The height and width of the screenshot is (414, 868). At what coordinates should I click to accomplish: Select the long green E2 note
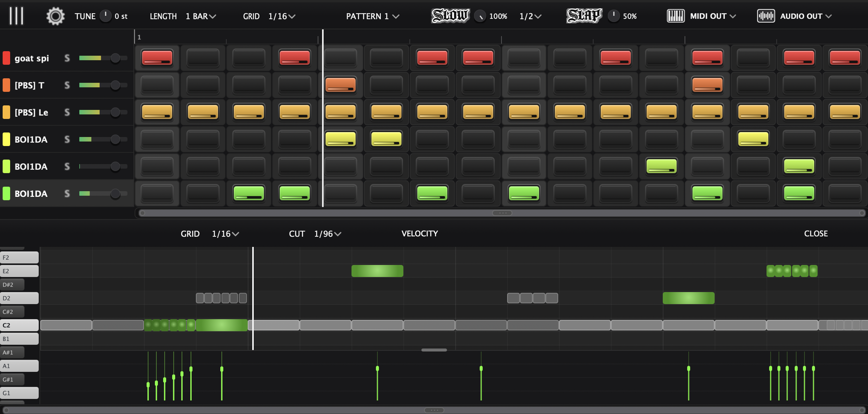[x=377, y=271]
